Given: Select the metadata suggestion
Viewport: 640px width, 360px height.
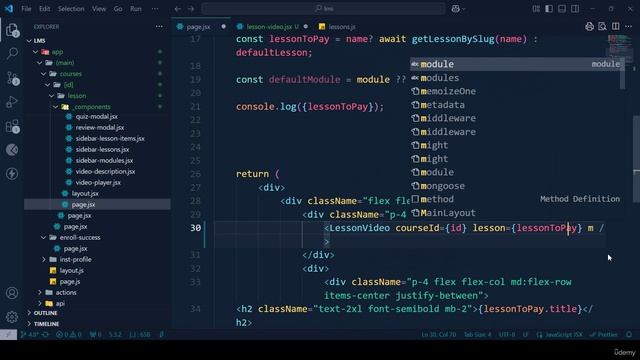Looking at the screenshot, I should point(516,105).
